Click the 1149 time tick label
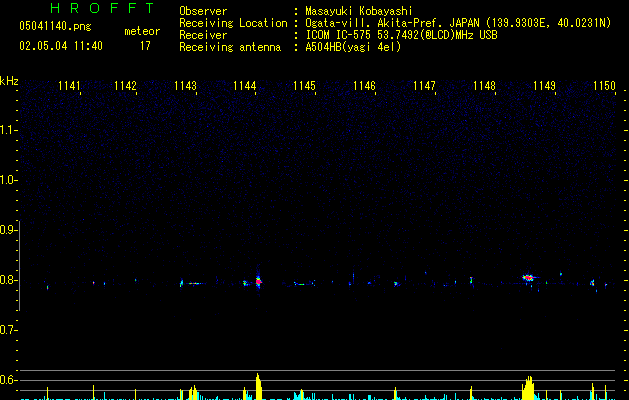Image resolution: width=629 pixels, height=400 pixels. click(x=544, y=86)
